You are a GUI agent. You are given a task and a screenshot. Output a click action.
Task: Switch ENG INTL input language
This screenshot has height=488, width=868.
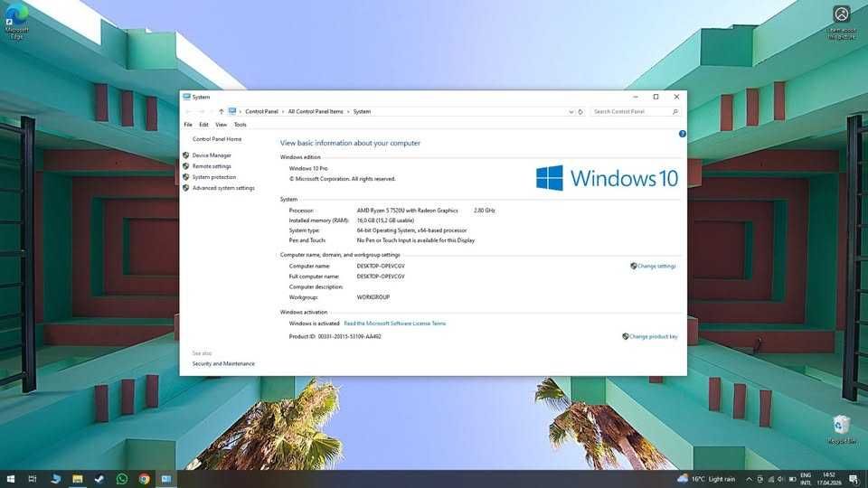(x=806, y=479)
